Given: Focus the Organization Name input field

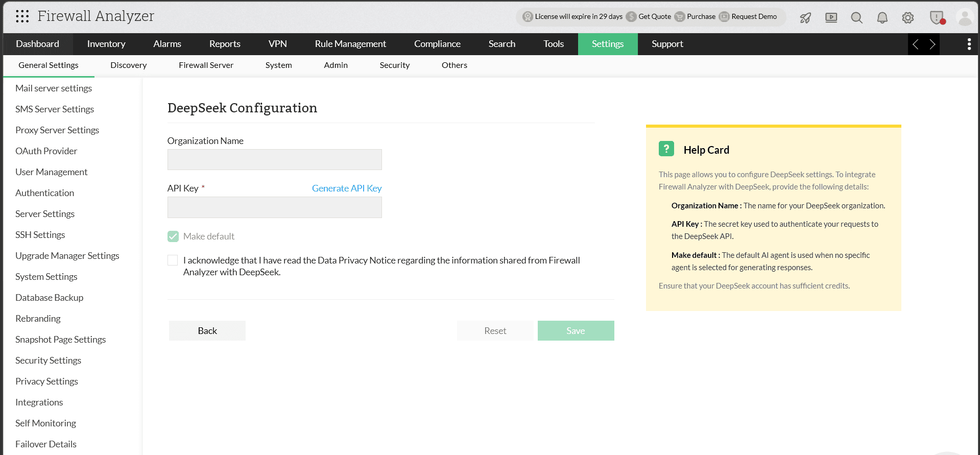Looking at the screenshot, I should pyautogui.click(x=275, y=160).
